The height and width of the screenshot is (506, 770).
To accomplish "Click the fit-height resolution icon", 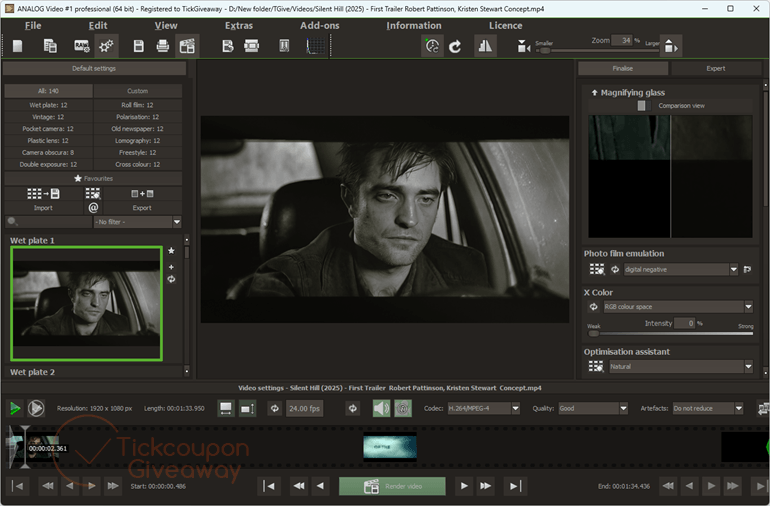I will point(248,408).
